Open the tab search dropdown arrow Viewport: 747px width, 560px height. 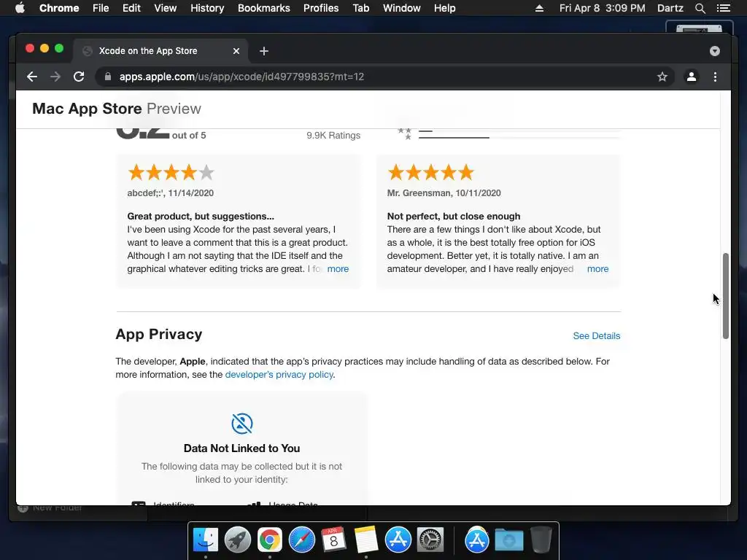pos(715,51)
